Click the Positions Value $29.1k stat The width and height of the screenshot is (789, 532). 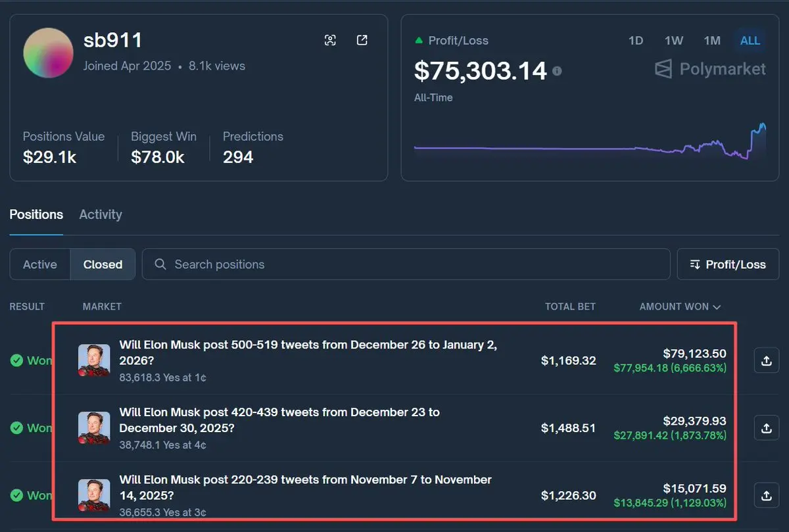64,147
